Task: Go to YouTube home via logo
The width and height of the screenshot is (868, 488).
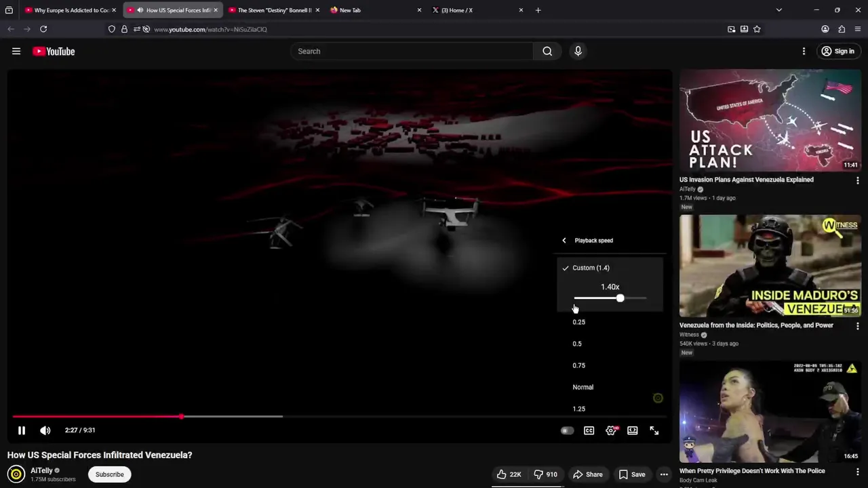Action: [54, 52]
